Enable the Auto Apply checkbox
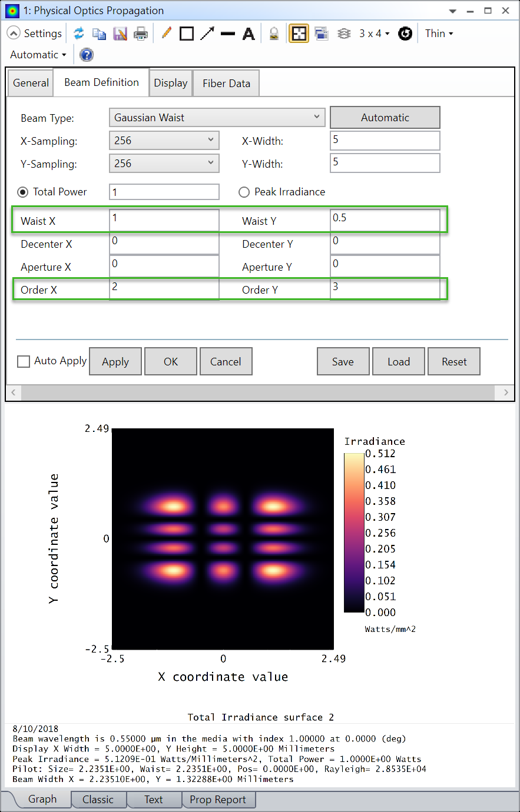The width and height of the screenshot is (520, 812). [24, 361]
